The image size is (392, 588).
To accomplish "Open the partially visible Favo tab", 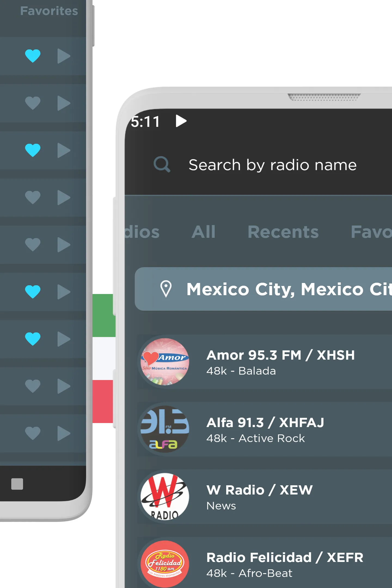I will point(371,232).
